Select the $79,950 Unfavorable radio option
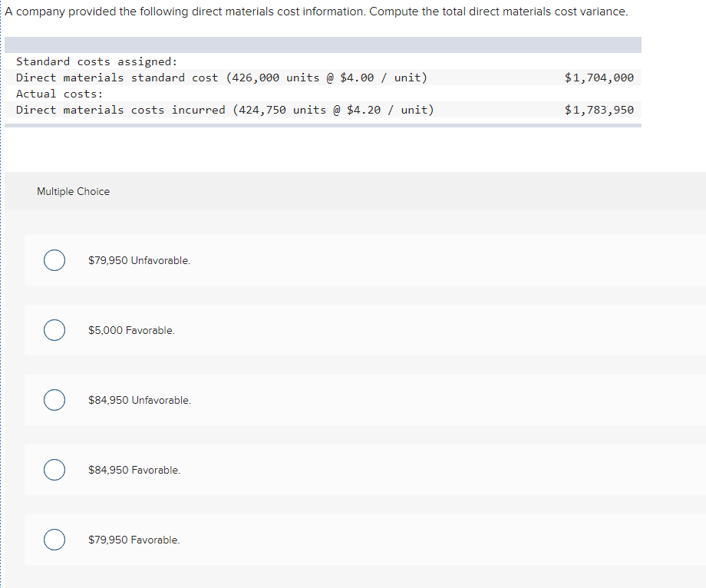 (54, 260)
